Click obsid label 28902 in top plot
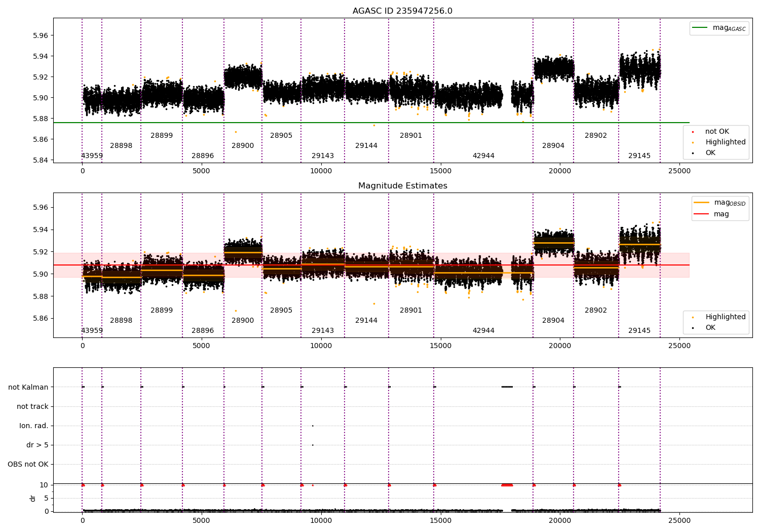This screenshot has height=532, width=760. (x=596, y=136)
